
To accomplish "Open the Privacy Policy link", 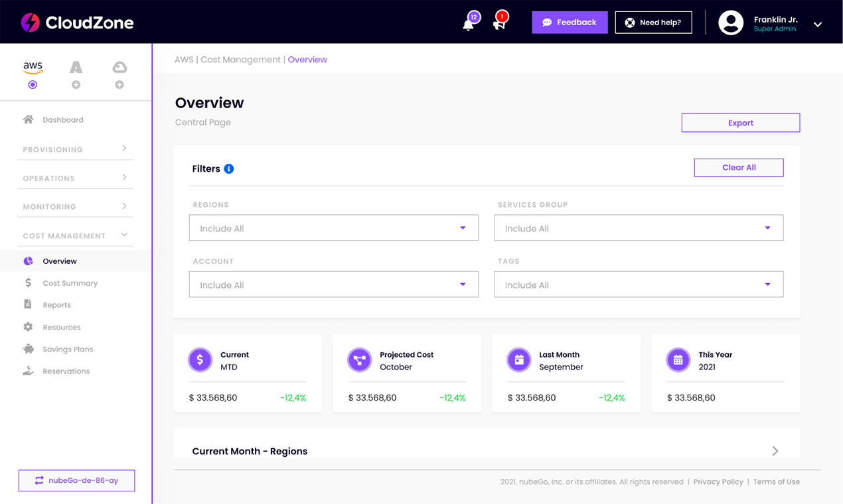I will [x=718, y=482].
